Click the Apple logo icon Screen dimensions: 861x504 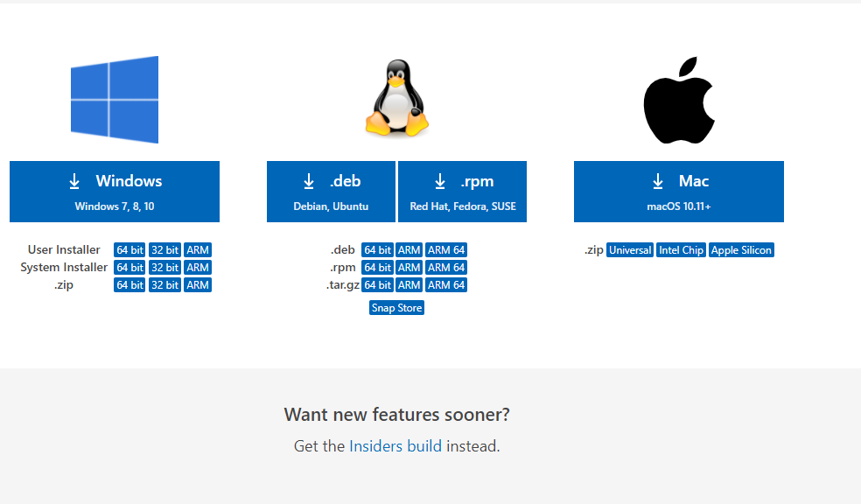(679, 100)
